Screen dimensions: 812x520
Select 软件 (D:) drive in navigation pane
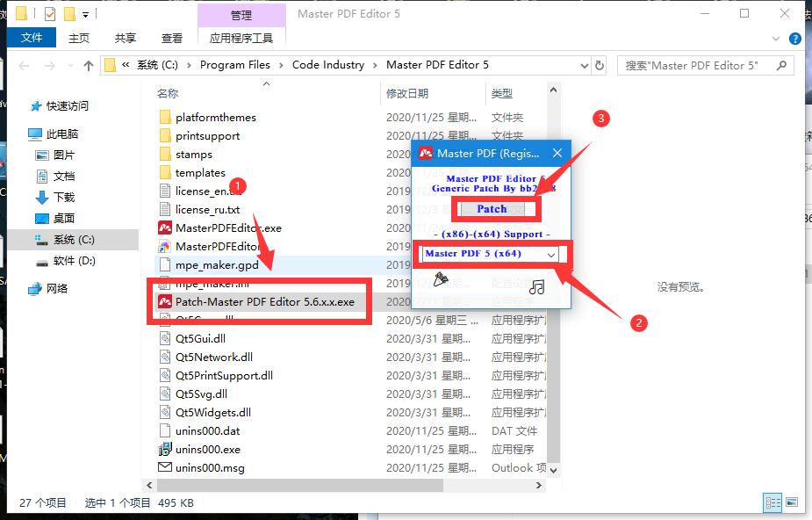click(x=74, y=261)
